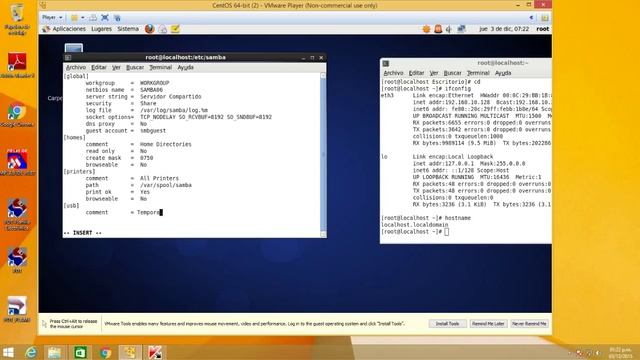Launch Firefox from the GNOME panel

click(x=149, y=29)
